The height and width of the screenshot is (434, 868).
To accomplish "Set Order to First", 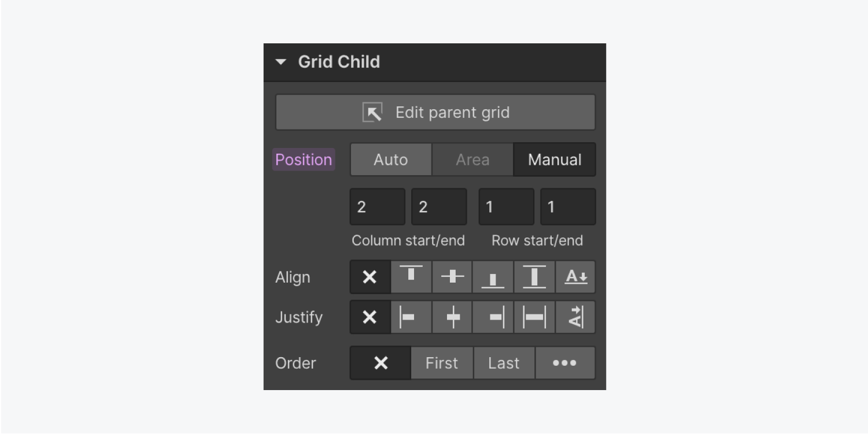I will [x=442, y=363].
